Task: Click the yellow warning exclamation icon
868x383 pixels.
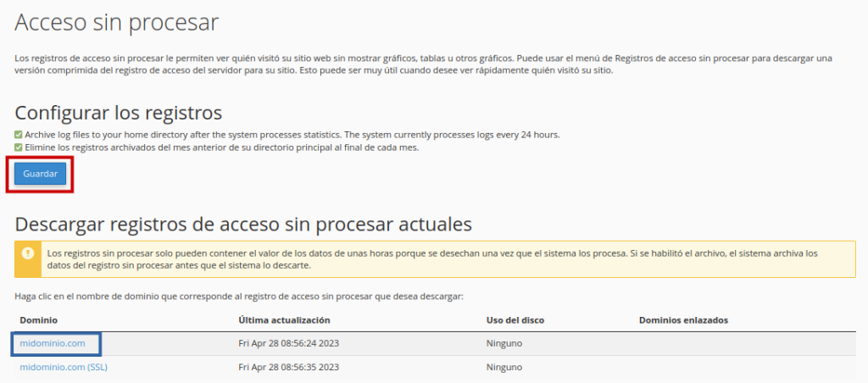Action: coord(28,253)
